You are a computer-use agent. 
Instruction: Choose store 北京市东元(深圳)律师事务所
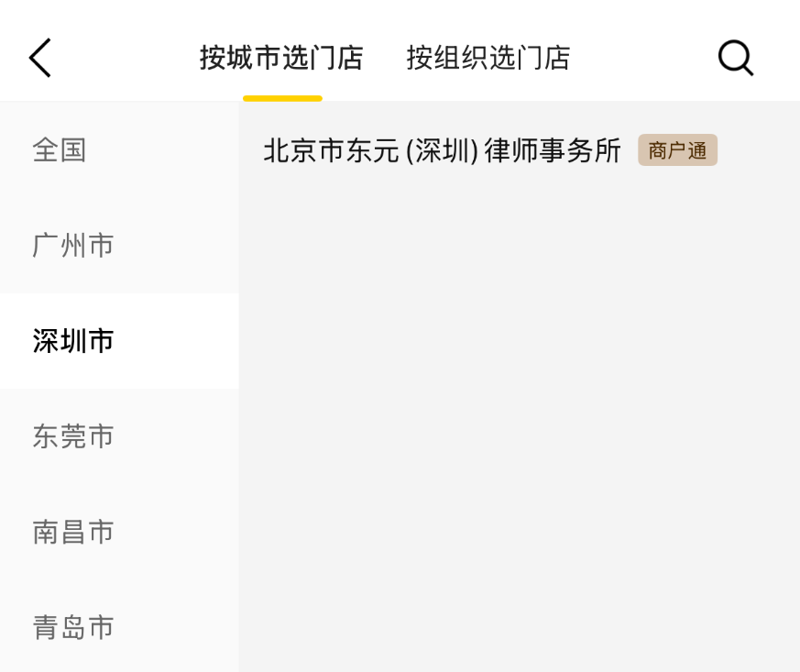(442, 150)
